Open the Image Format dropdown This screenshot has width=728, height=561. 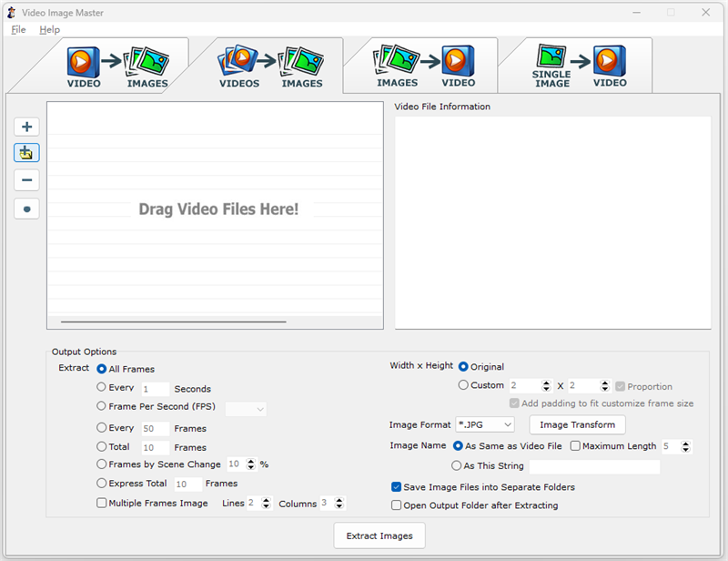tap(485, 424)
